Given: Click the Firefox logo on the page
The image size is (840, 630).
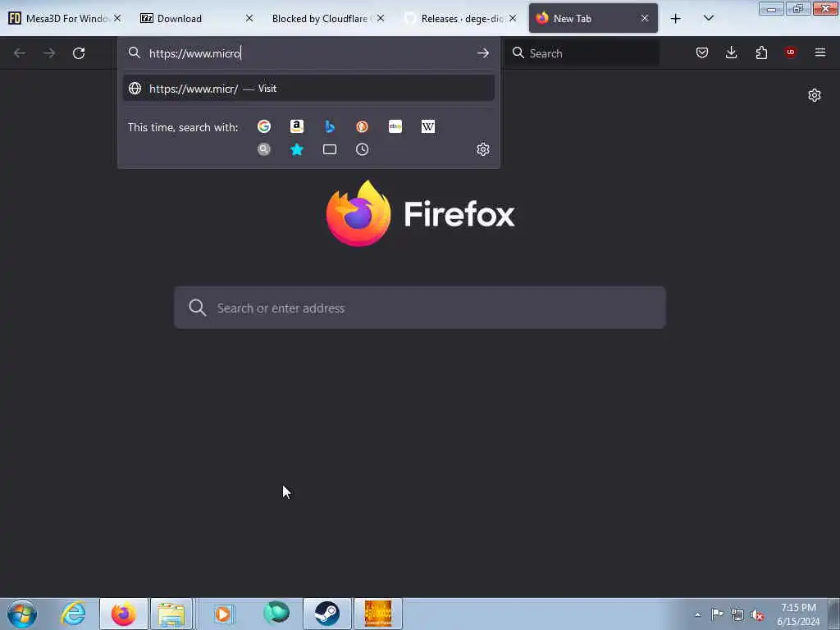Looking at the screenshot, I should [x=420, y=213].
